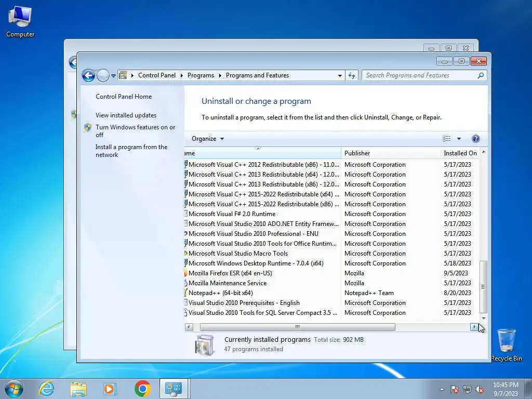Launch Internet Explorer from taskbar
The width and height of the screenshot is (532, 399).
pos(46,389)
